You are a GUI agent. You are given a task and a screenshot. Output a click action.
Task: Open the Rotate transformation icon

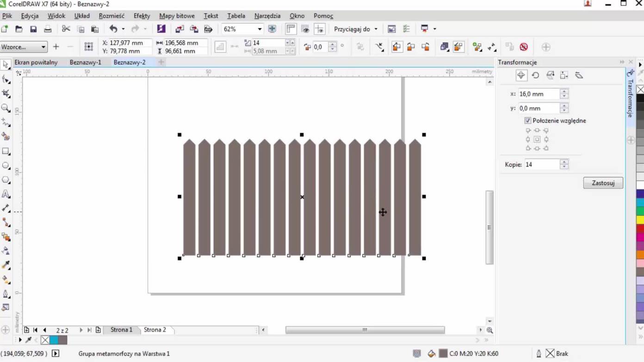535,75
